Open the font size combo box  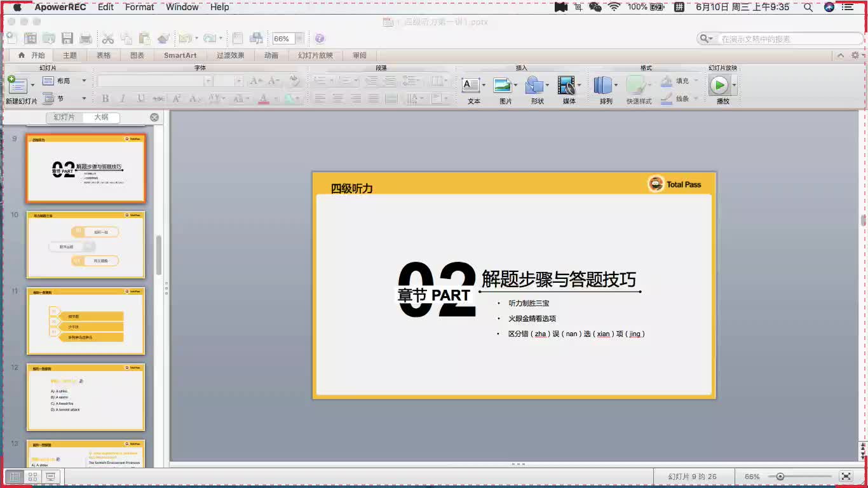point(228,81)
